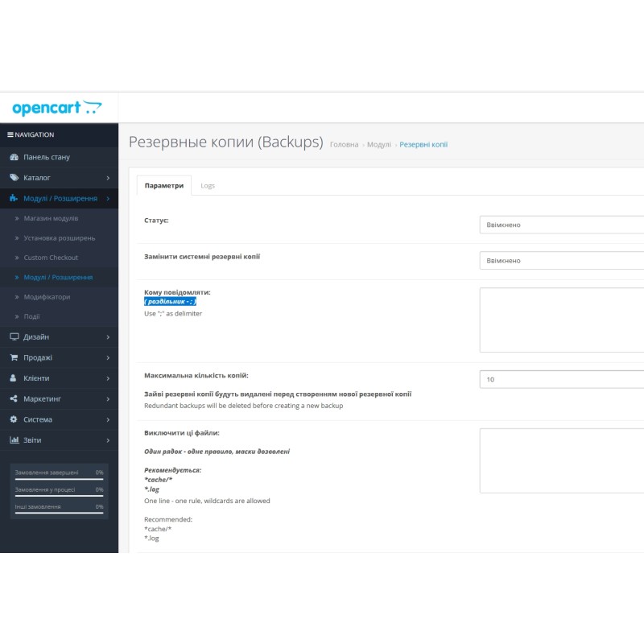
Task: Click the shopping cart icon beside Продажі
Action: [14, 357]
